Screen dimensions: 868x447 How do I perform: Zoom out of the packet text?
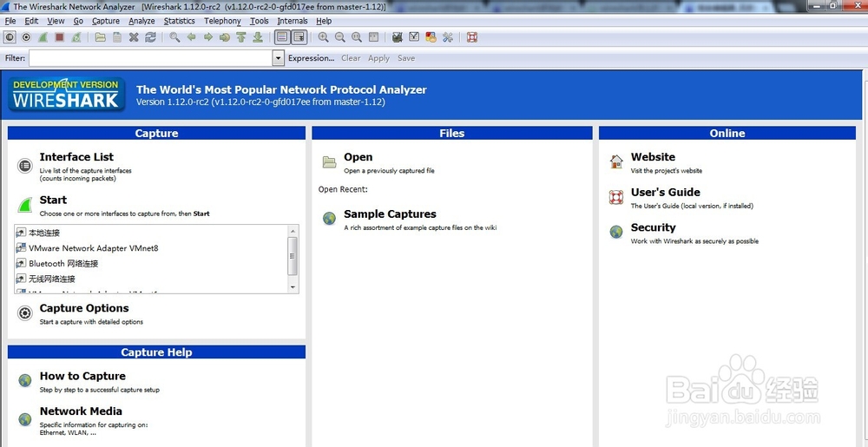(x=340, y=37)
